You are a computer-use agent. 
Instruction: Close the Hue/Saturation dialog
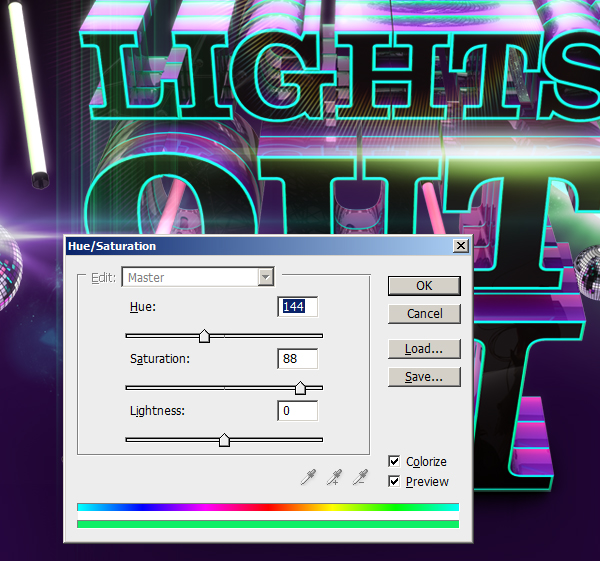pyautogui.click(x=461, y=246)
